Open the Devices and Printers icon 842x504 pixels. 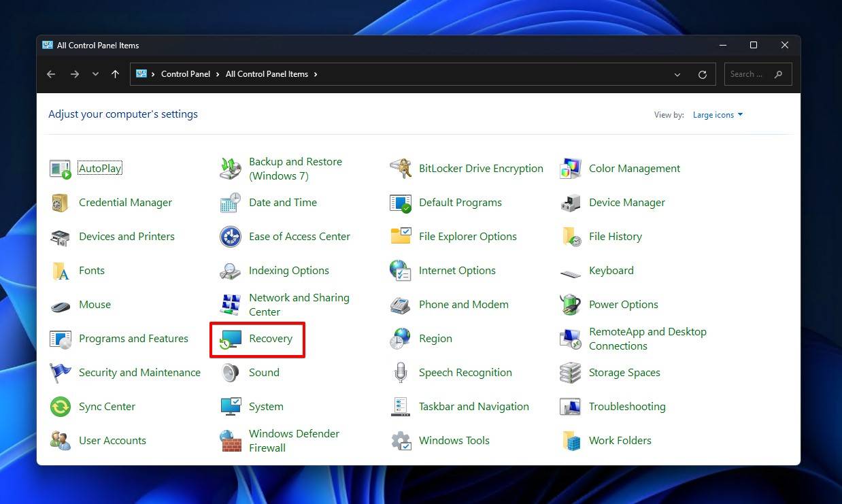point(61,237)
